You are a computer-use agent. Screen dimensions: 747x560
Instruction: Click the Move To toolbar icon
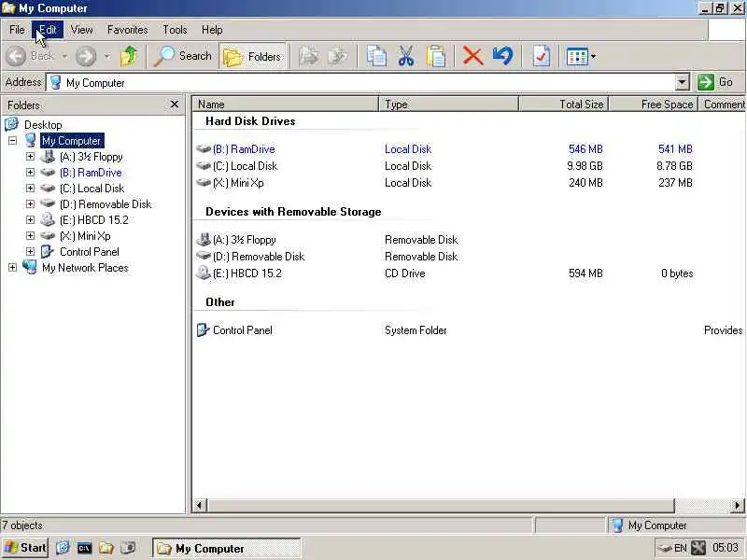pyautogui.click(x=309, y=56)
